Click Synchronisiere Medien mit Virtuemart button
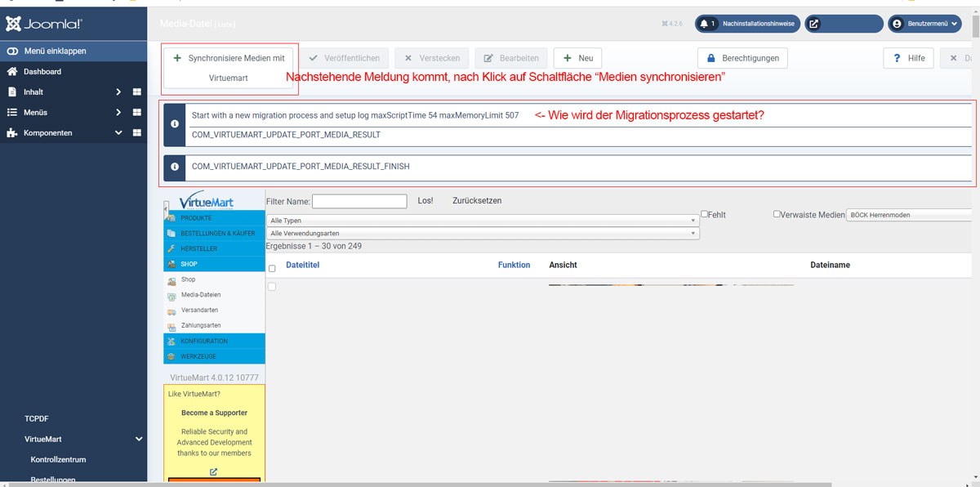The height and width of the screenshot is (487, 980). point(229,69)
